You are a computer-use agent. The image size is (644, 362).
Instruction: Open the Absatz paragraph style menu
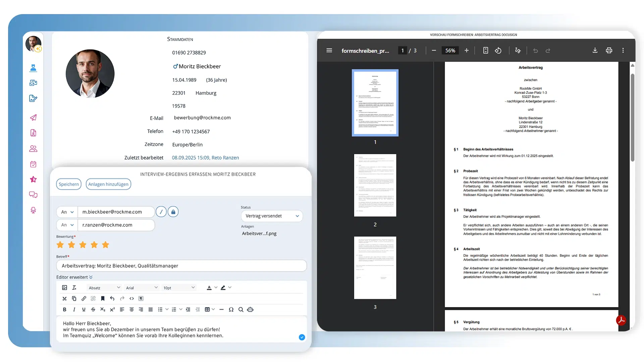(104, 288)
